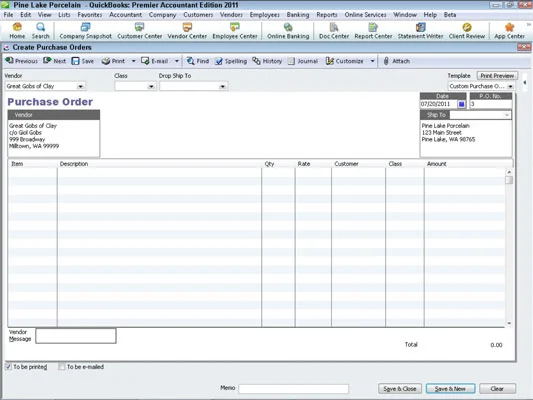Viewport: 533px width, 400px height.
Task: Click the Vendor Message field
Action: pyautogui.click(x=76, y=336)
